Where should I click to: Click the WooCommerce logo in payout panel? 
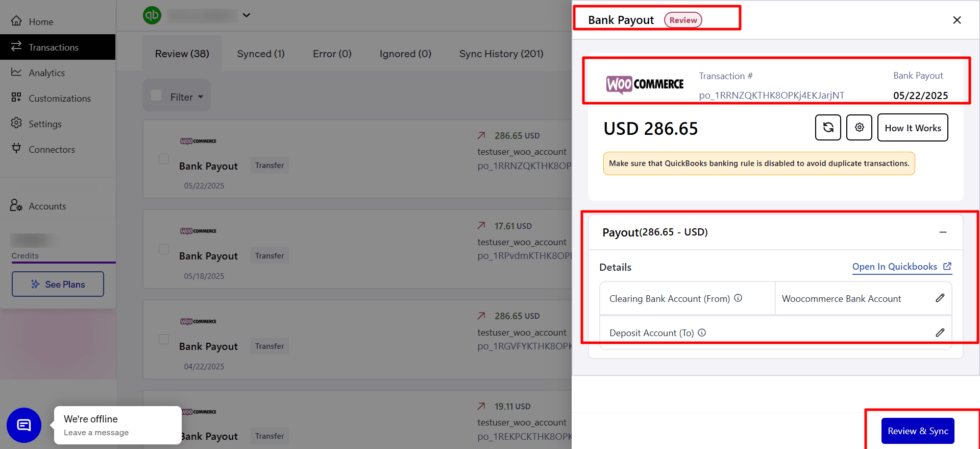tap(645, 84)
